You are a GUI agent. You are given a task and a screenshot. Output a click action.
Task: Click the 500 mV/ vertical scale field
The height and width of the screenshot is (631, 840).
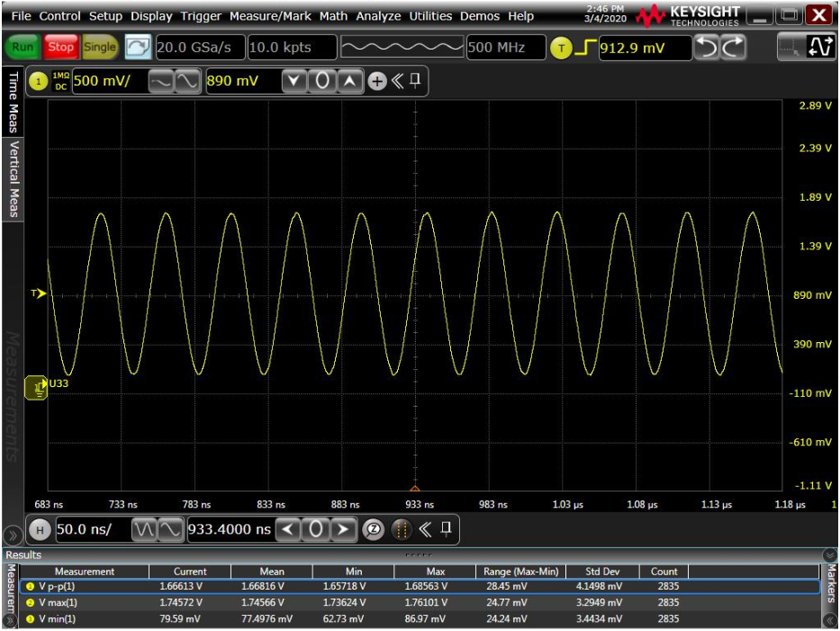click(109, 81)
